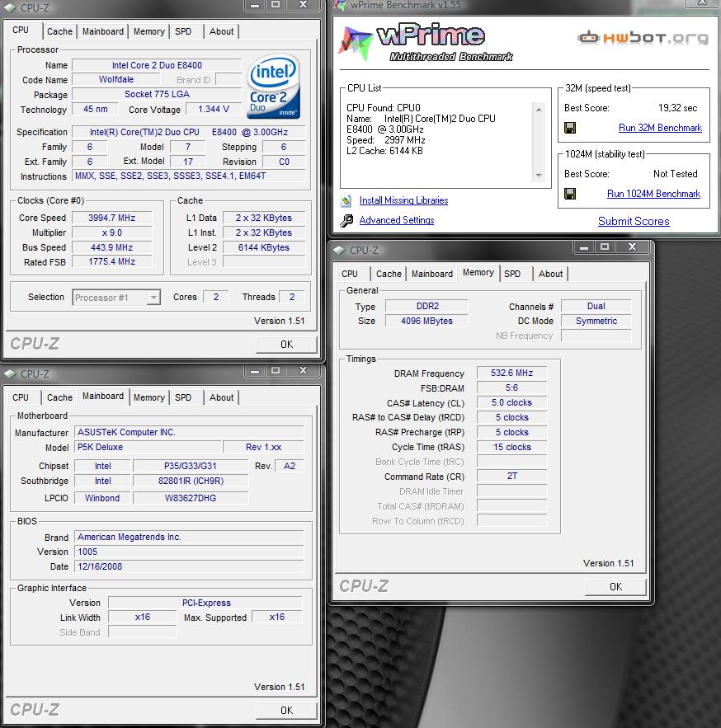
Task: Open Cache tab in Memory CPU-Z window
Action: click(389, 274)
